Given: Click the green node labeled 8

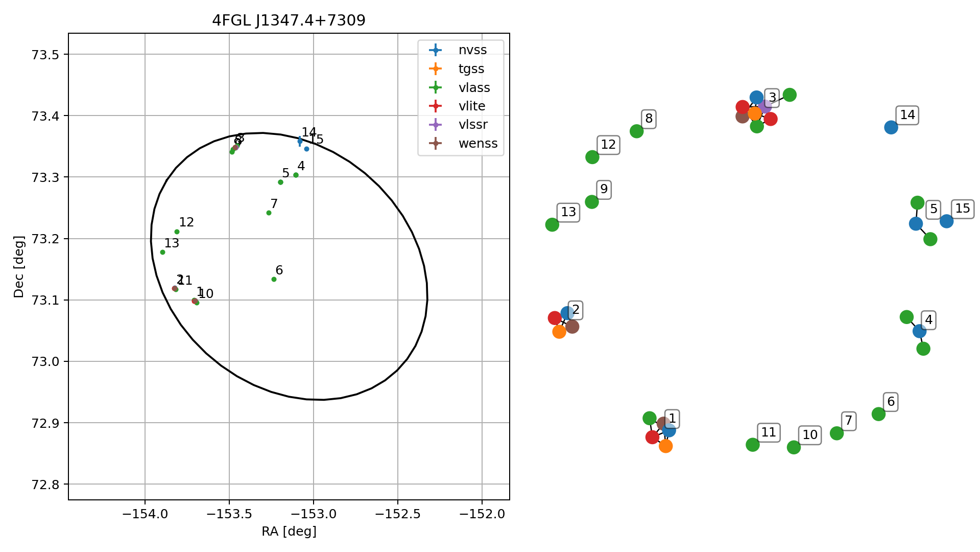Looking at the screenshot, I should [636, 131].
